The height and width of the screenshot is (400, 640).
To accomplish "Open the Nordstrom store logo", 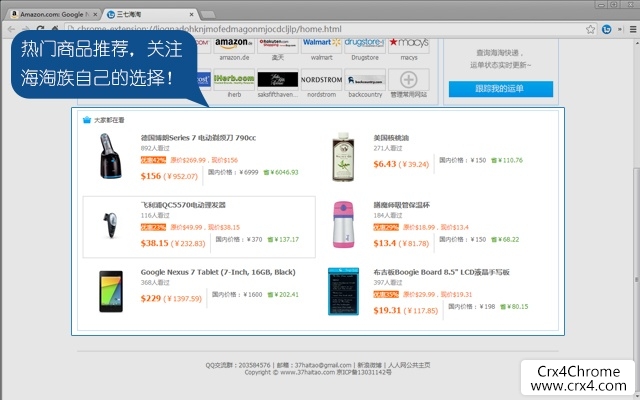I will pos(322,79).
